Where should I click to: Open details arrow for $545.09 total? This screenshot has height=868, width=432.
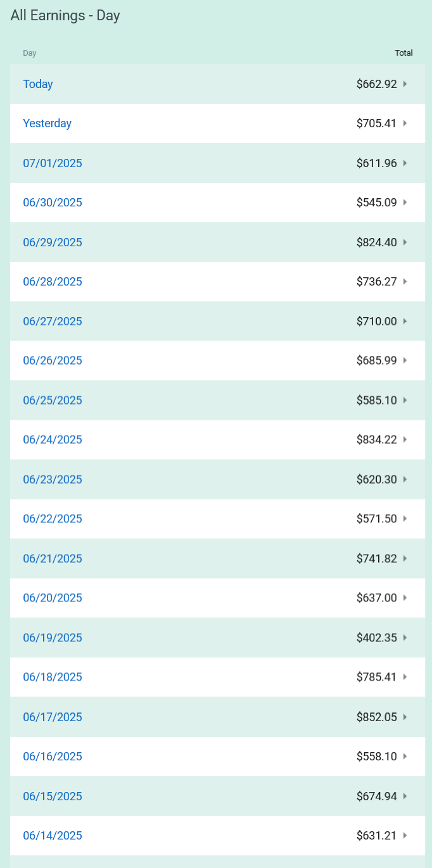(x=405, y=203)
